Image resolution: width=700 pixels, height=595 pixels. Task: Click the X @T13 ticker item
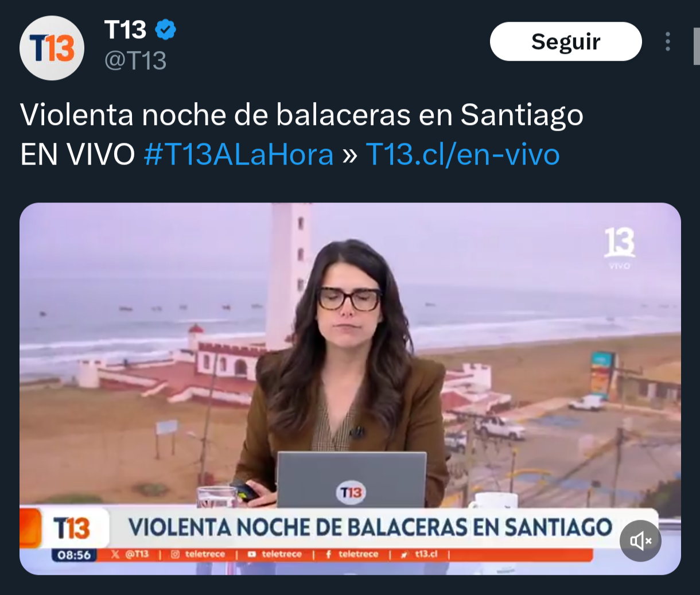[x=130, y=554]
